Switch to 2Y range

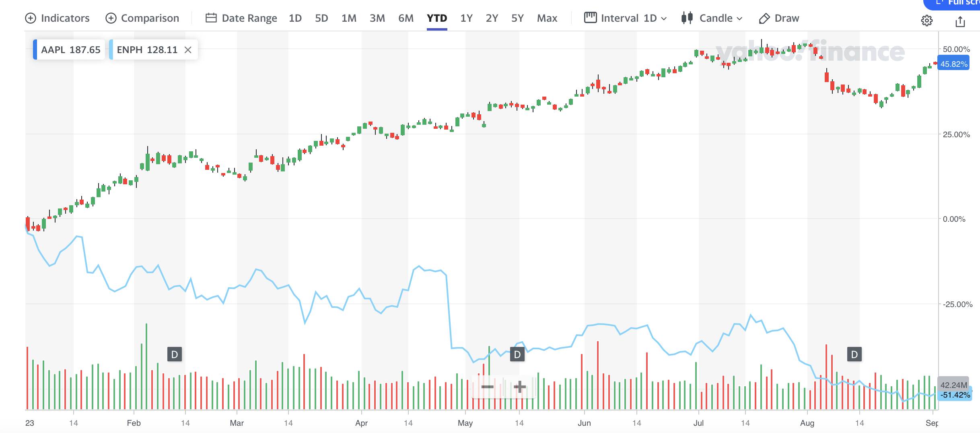coord(492,18)
